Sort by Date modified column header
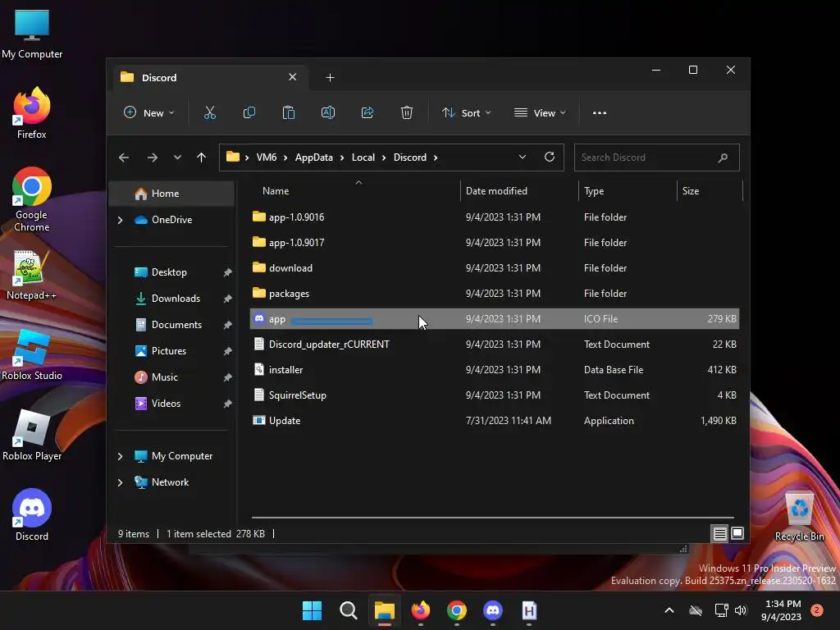Image resolution: width=840 pixels, height=630 pixels. pyautogui.click(x=518, y=190)
